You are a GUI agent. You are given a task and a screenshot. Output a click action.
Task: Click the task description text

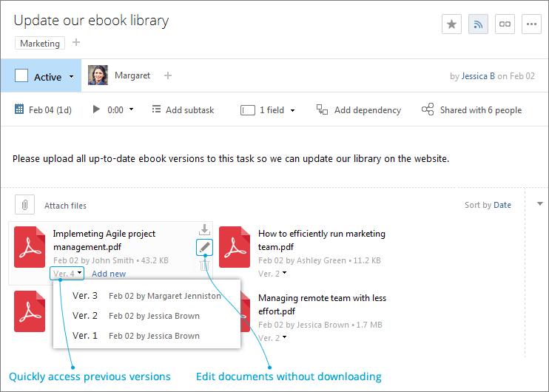coord(231,159)
